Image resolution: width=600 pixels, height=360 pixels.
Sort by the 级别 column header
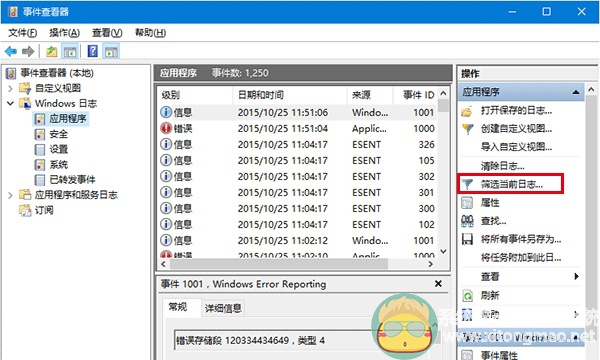click(195, 95)
